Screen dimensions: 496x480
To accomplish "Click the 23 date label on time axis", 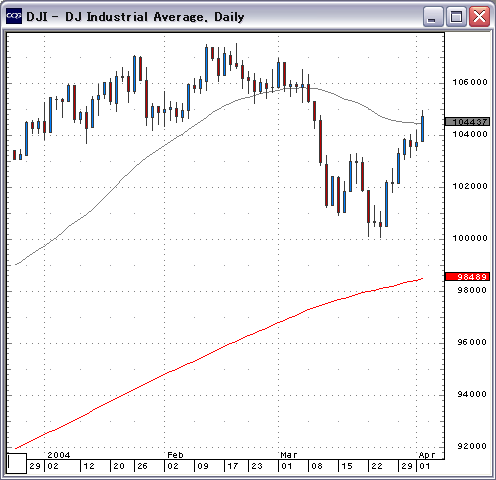I will click(257, 466).
